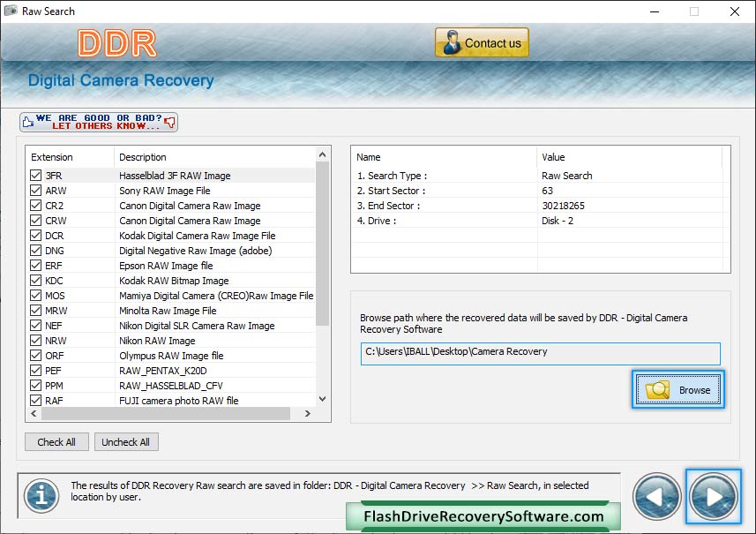
Task: Click the extension list scroll down arrow
Action: pyautogui.click(x=323, y=399)
